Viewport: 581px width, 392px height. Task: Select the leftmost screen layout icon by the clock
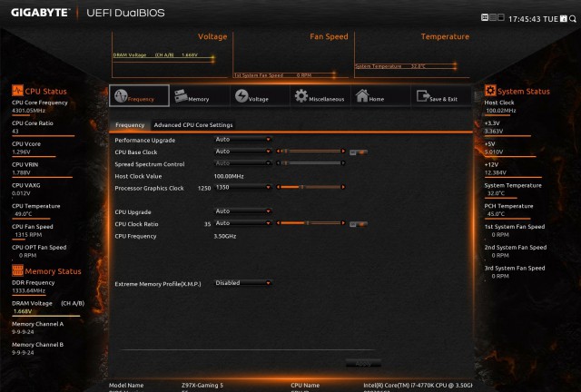484,17
